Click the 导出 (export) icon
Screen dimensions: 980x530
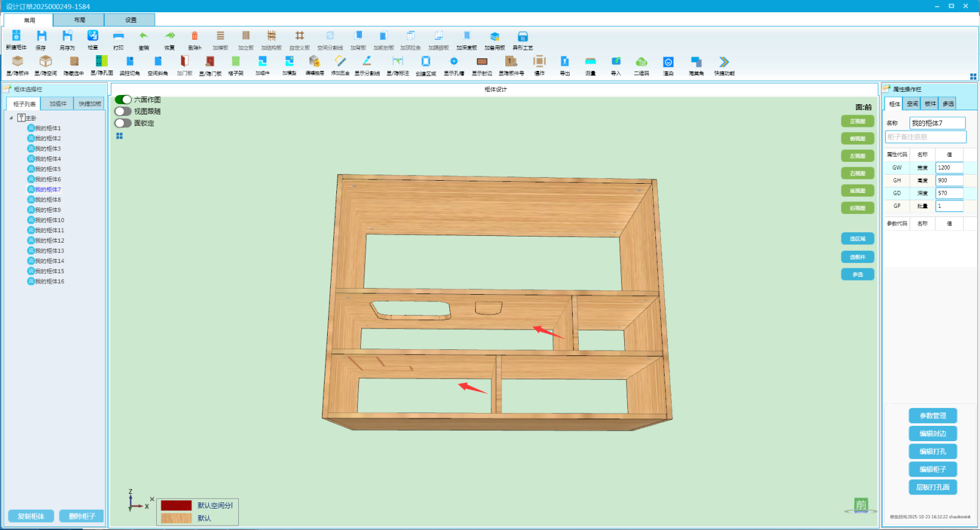coord(565,62)
